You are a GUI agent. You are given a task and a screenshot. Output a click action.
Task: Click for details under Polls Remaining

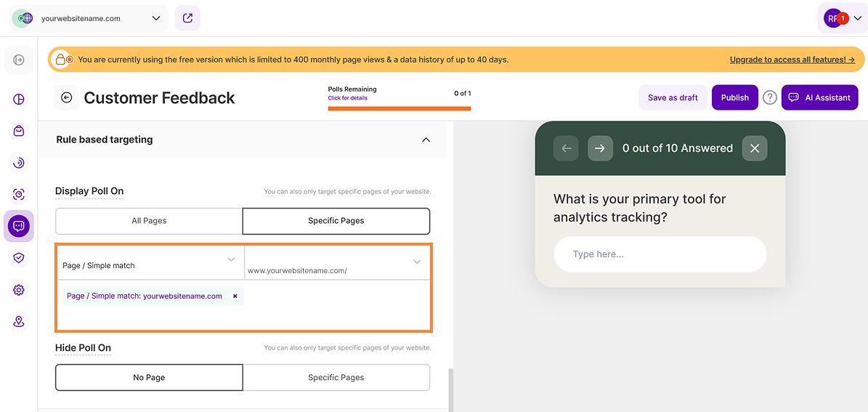[x=348, y=98]
